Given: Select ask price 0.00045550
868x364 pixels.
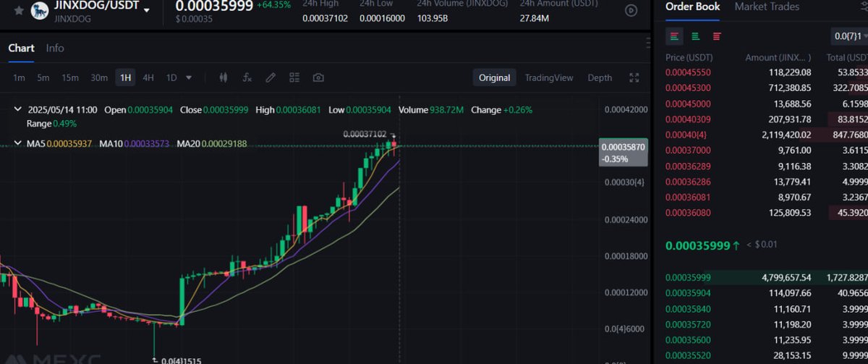Looking at the screenshot, I should (x=688, y=72).
